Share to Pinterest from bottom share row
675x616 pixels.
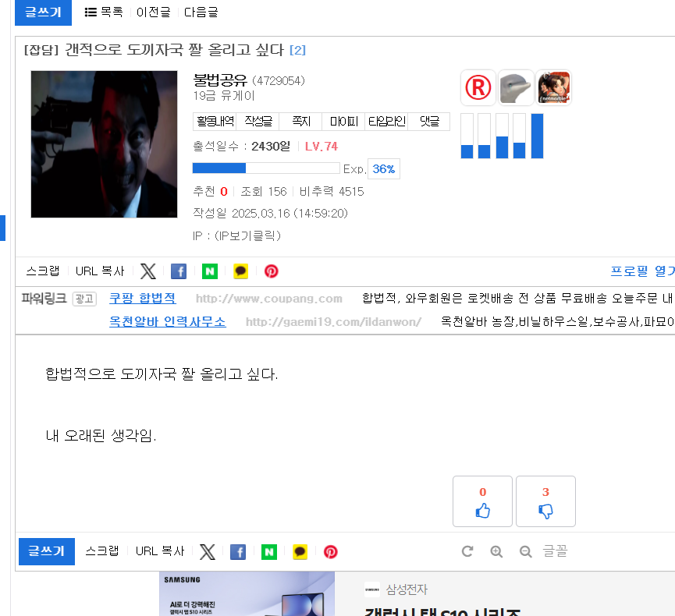(331, 552)
